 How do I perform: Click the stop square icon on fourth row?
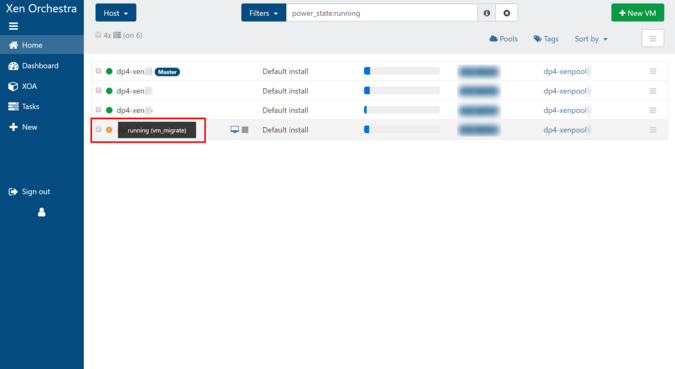[245, 130]
